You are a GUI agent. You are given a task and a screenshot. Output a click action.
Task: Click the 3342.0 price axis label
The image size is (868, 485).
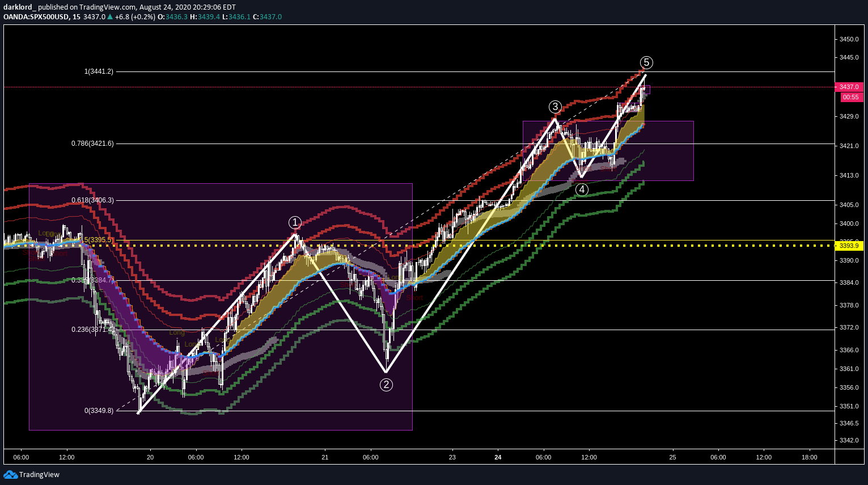(849, 440)
